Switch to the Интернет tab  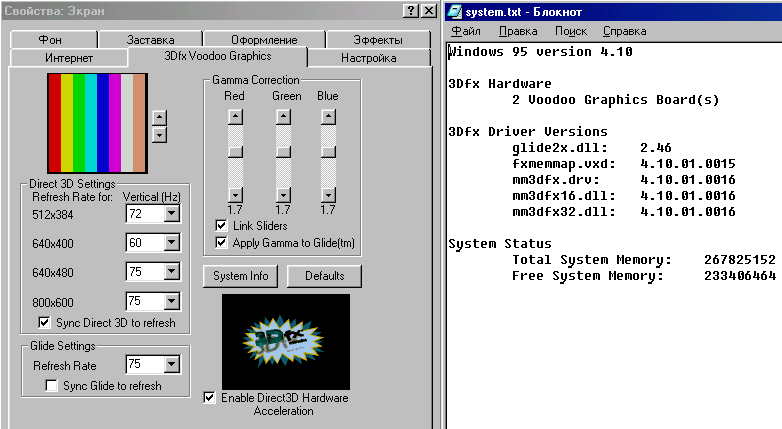coord(69,58)
